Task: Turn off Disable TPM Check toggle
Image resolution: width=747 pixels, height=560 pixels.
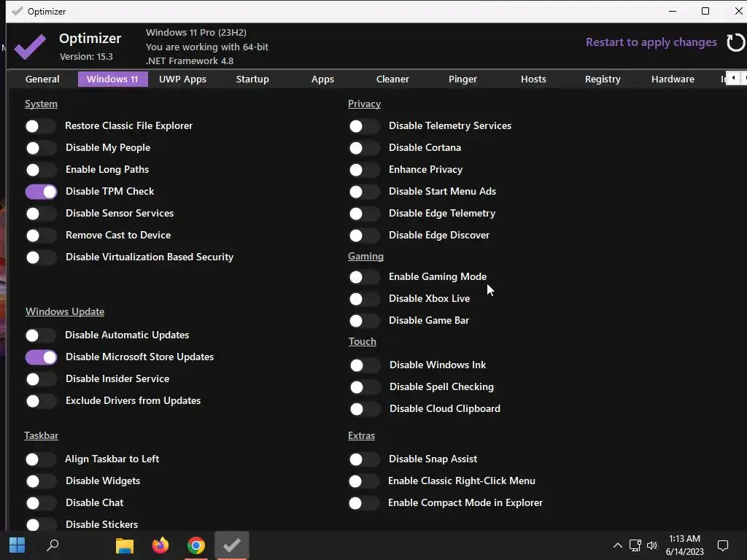Action: tap(41, 192)
